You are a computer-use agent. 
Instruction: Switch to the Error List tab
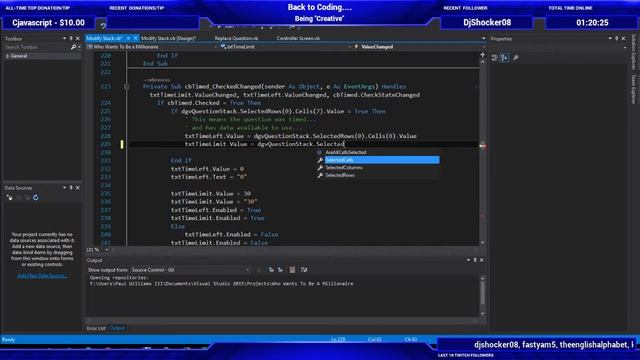[96, 328]
